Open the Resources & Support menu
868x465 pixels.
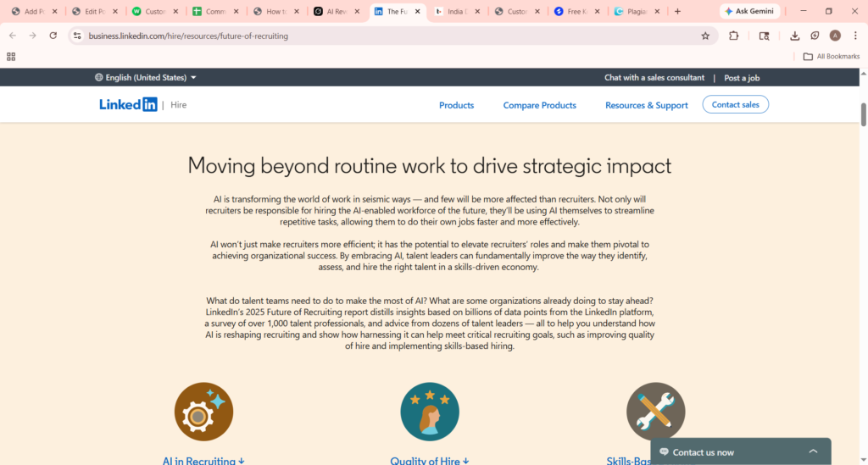[646, 105]
